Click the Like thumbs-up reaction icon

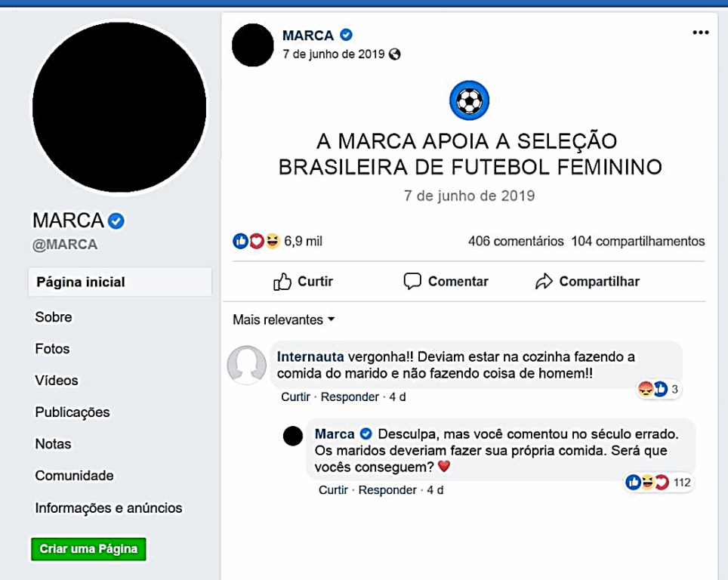tap(241, 240)
